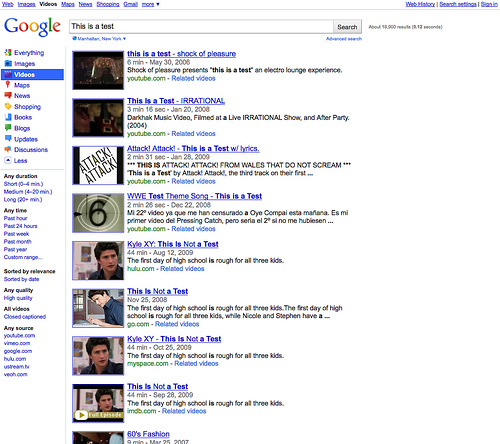Open Related videos for the imdb.com result
The image size is (500, 444).
pyautogui.click(x=184, y=411)
